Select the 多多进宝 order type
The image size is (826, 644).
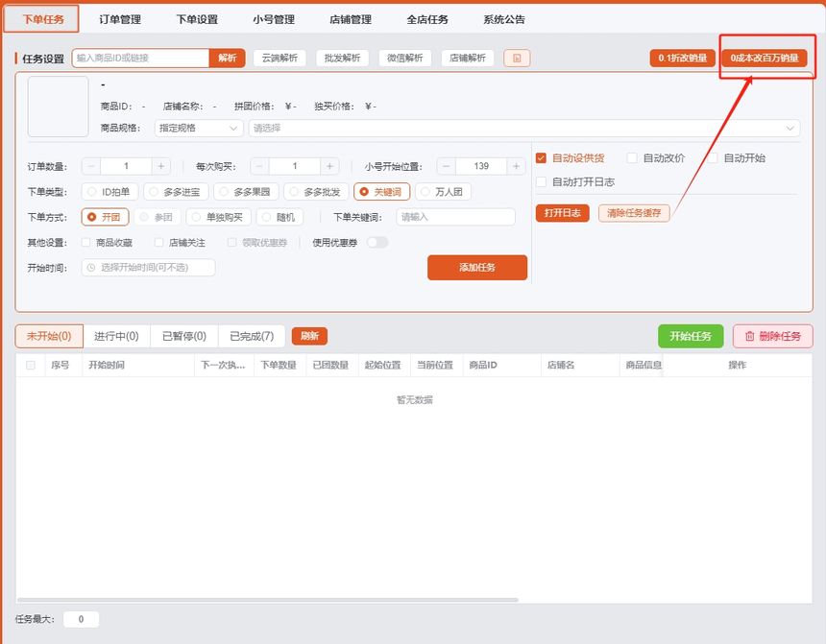coord(176,192)
